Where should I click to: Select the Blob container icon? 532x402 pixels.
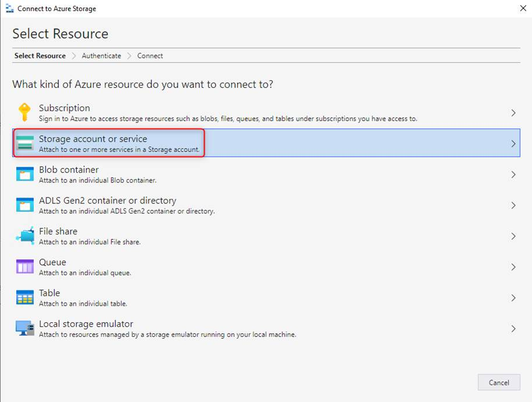[25, 174]
